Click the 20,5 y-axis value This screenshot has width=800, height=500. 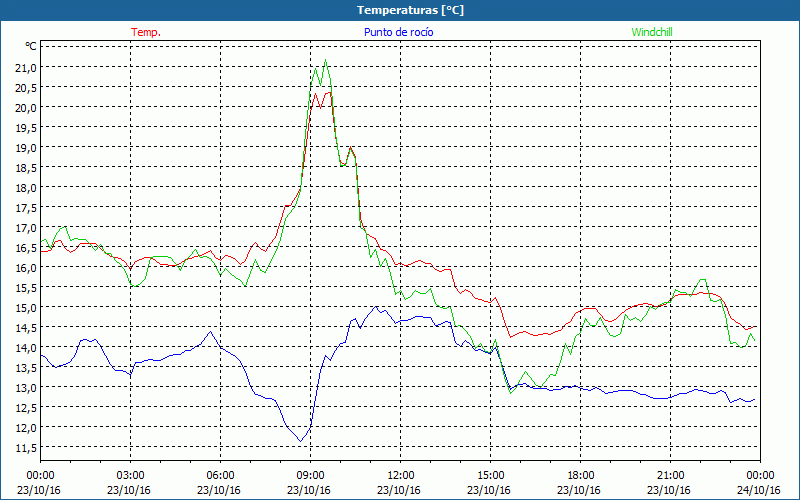pyautogui.click(x=26, y=87)
